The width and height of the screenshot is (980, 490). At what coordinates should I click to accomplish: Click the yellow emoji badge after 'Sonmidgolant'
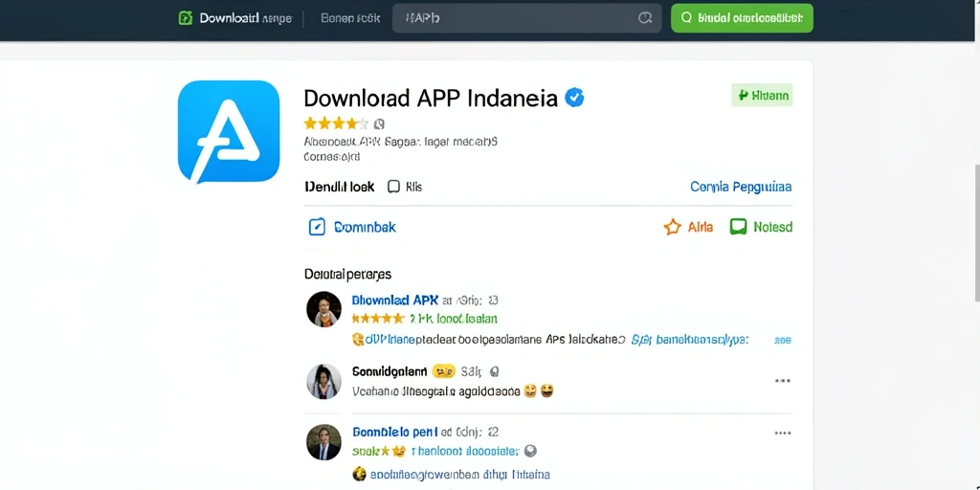point(443,371)
